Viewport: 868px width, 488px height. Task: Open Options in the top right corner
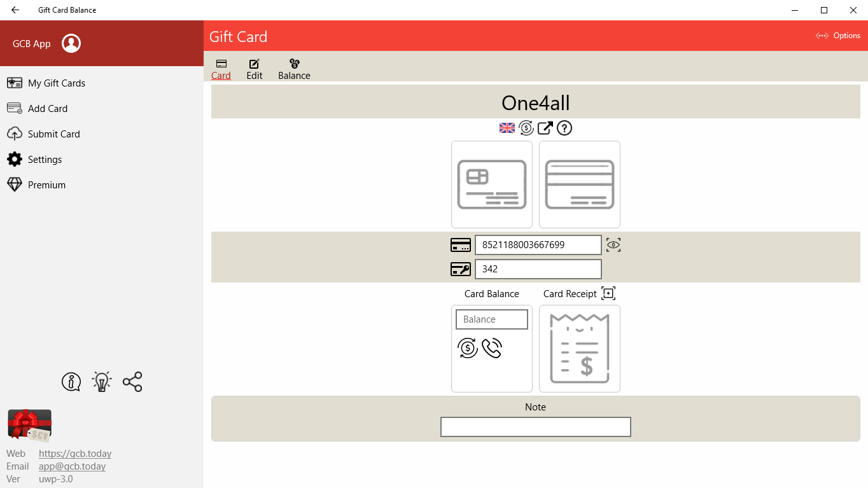point(838,36)
